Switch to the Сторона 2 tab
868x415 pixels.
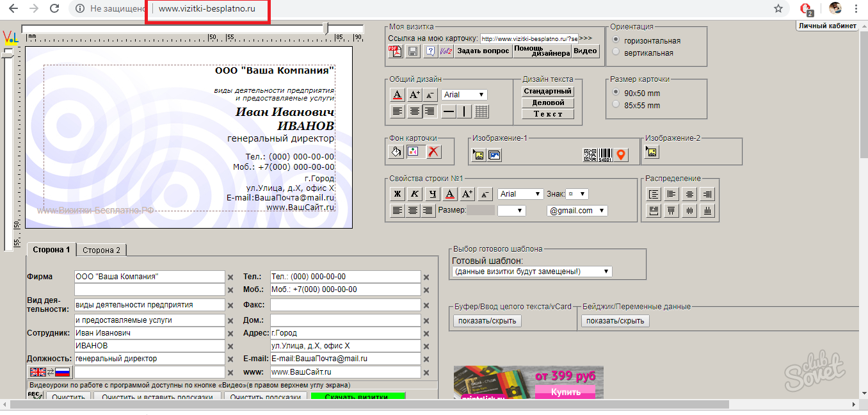[101, 250]
